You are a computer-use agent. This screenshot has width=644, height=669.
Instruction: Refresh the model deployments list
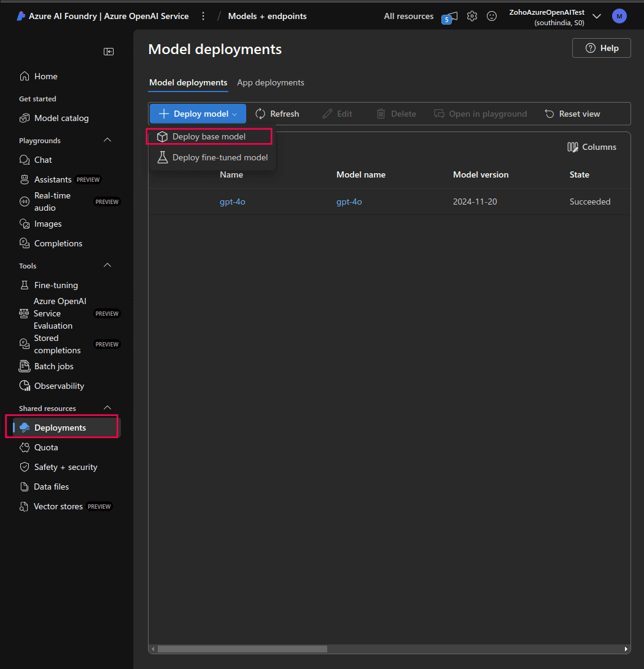[x=277, y=114]
